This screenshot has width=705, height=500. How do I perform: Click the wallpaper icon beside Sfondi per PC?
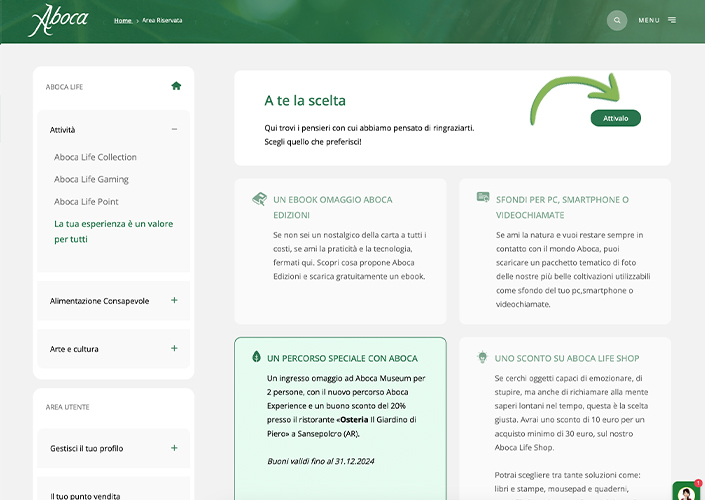point(483,197)
